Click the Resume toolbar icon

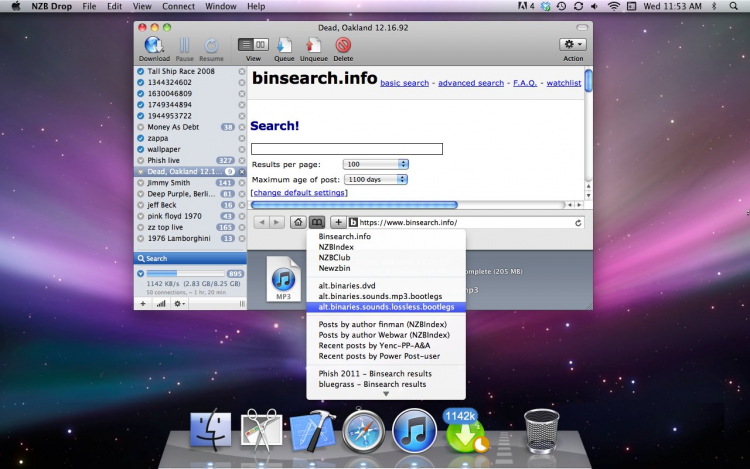pyautogui.click(x=211, y=45)
